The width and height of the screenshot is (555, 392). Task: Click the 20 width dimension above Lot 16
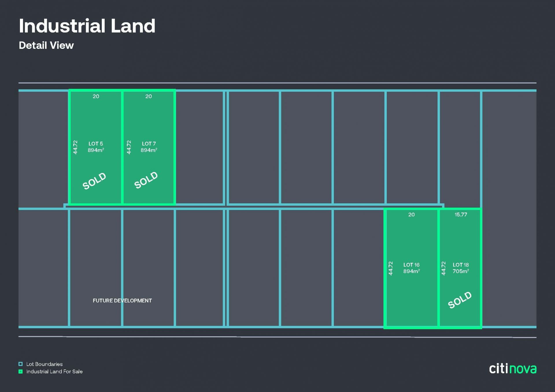[411, 215]
